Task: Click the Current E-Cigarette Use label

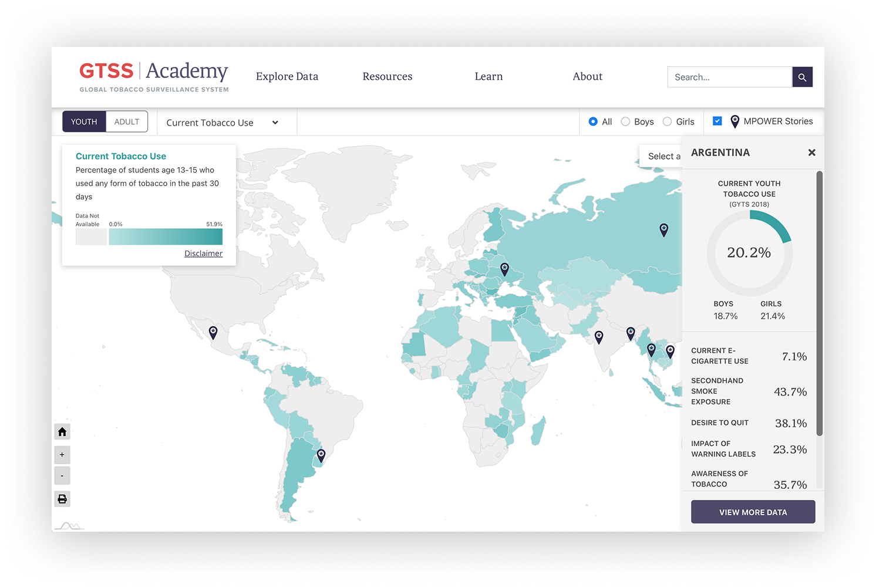Action: point(720,356)
